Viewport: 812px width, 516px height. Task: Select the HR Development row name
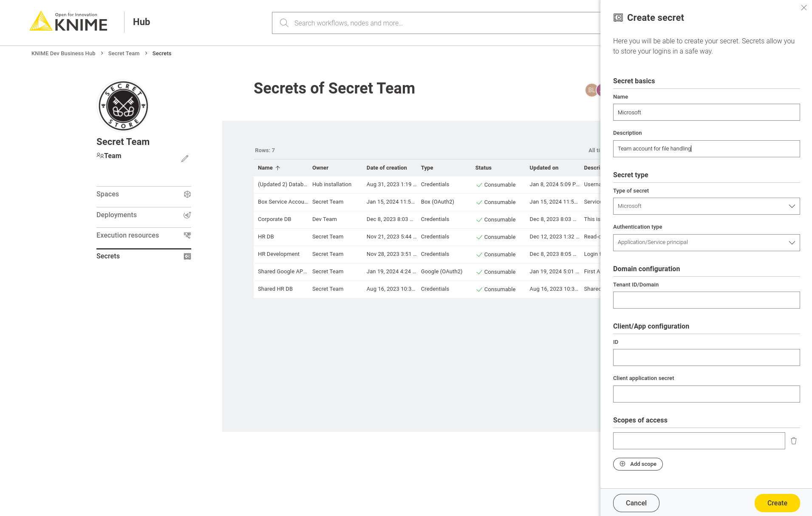pyautogui.click(x=279, y=254)
